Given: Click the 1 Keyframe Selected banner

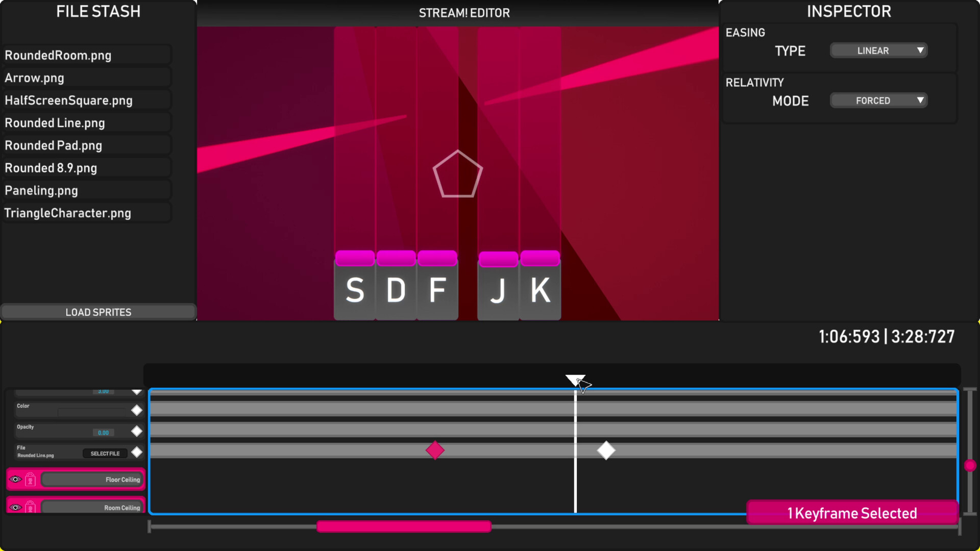Looking at the screenshot, I should pyautogui.click(x=852, y=513).
